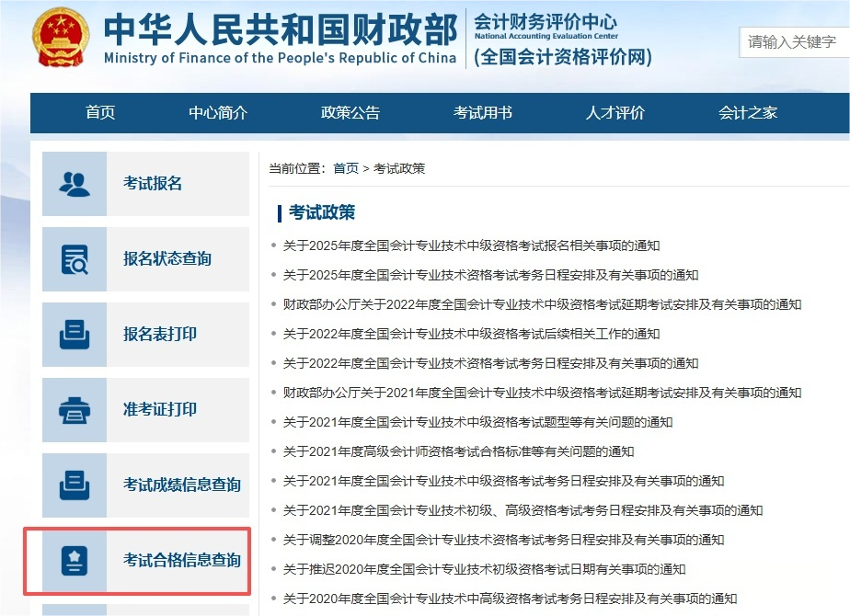Open the 政策公告 menu item

350,112
